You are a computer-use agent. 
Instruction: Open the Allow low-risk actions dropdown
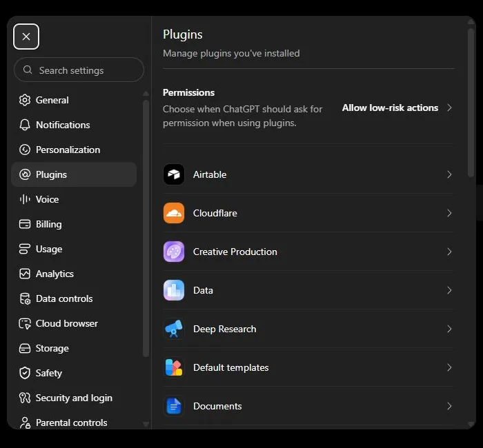[x=397, y=108]
